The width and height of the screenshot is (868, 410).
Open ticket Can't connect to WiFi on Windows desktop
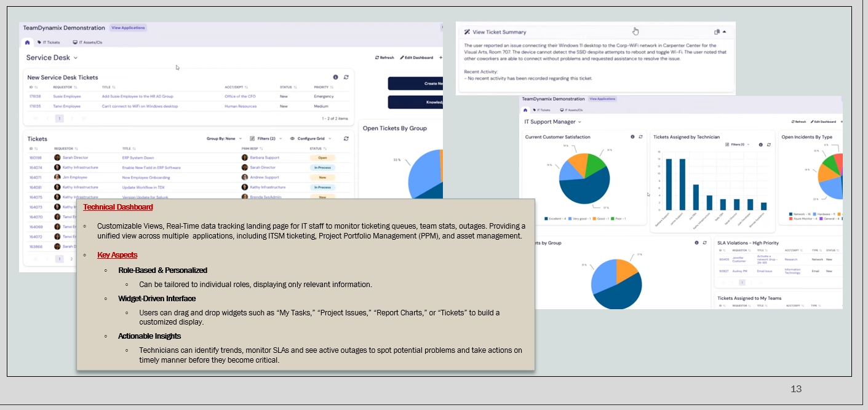[140, 106]
